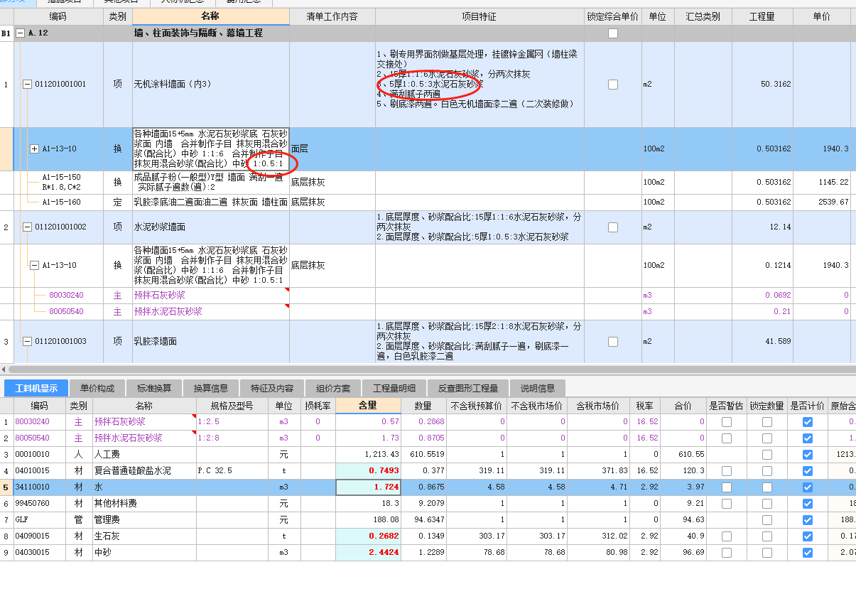Select the 含量 cell showing 0.7493
The image size is (856, 616).
[x=368, y=471]
